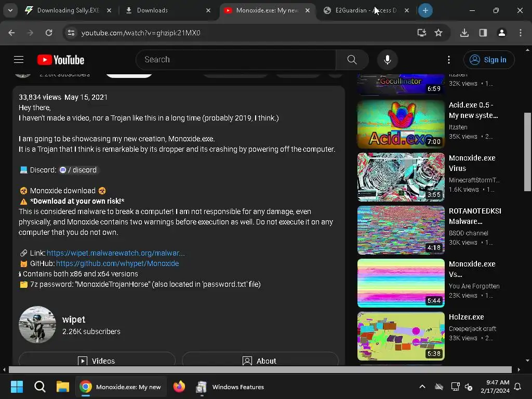Open the ROTANOTEDKSI Malware video thumbnail
This screenshot has width=532, height=399.
coord(401,230)
